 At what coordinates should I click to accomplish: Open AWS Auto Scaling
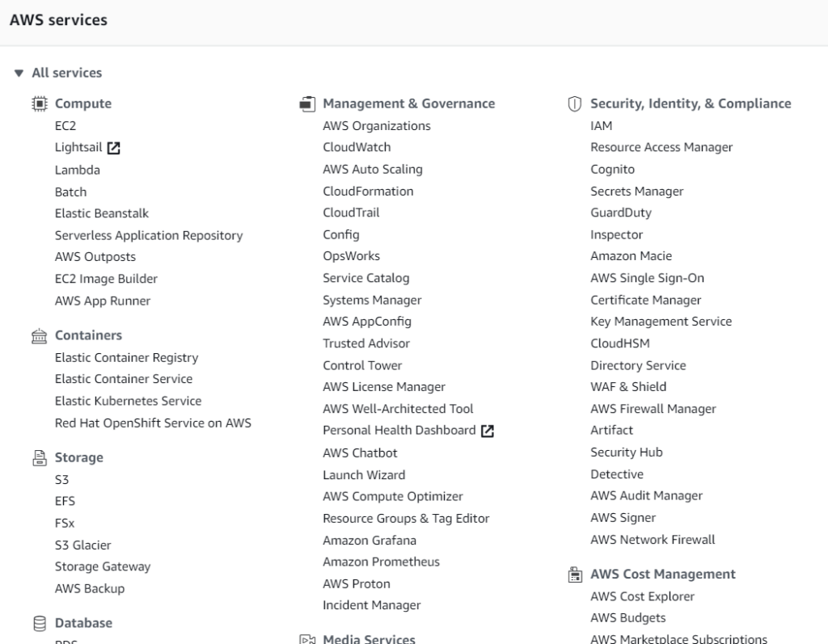pos(373,170)
